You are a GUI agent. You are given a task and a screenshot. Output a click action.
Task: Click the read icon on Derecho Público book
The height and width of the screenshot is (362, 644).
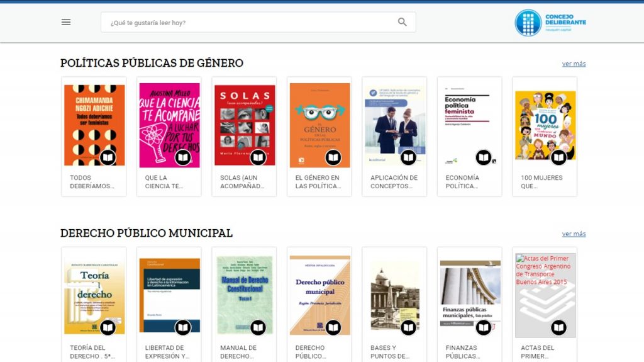pyautogui.click(x=333, y=327)
